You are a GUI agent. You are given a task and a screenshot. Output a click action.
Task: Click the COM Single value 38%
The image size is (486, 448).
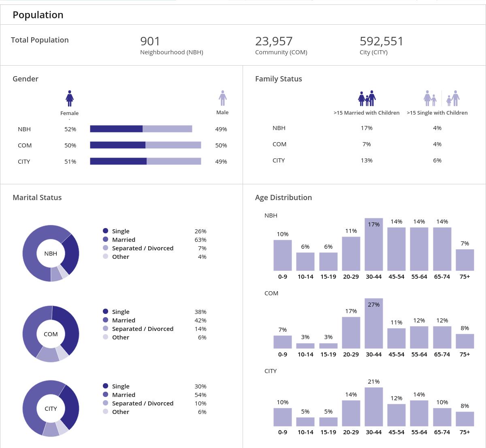(200, 312)
